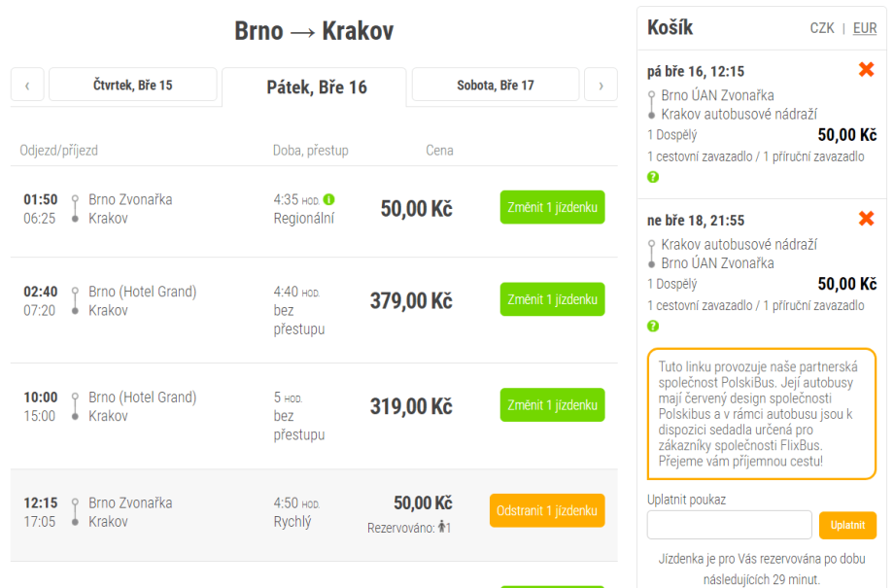Go to previous dates with left arrow
The image size is (894, 588).
coord(27,86)
